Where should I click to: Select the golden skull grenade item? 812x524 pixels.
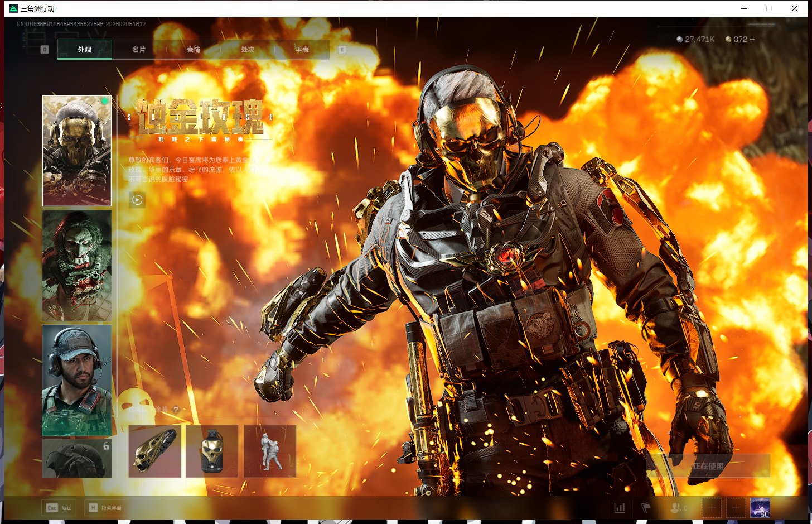pos(212,451)
